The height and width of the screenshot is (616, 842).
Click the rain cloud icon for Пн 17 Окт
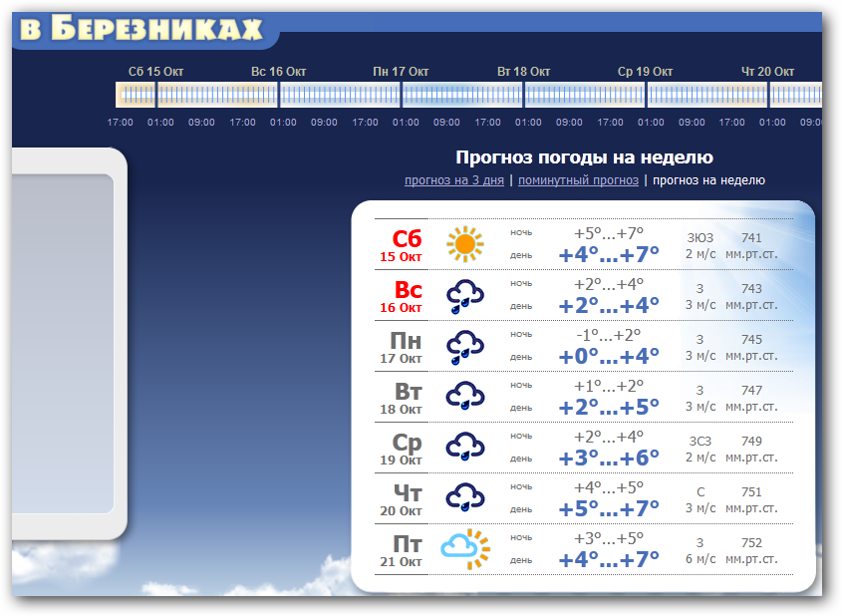pyautogui.click(x=464, y=346)
